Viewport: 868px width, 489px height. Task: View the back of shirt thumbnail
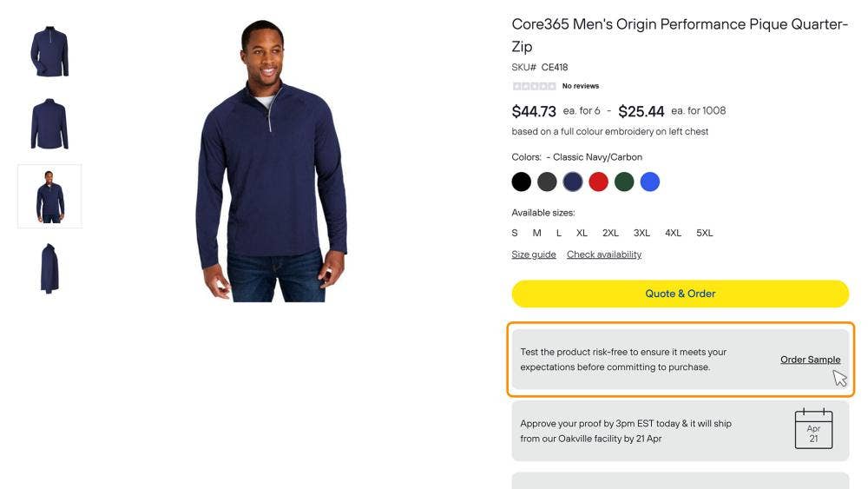(49, 124)
